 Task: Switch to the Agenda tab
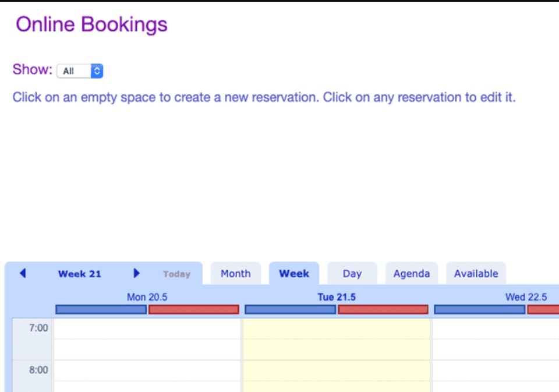412,273
